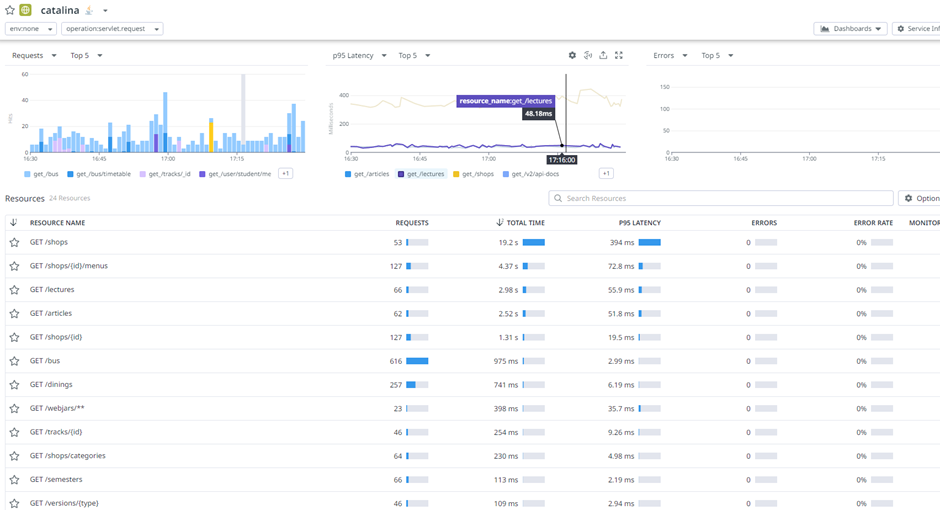Open the GET /shops/{id}/menus resource

(x=69, y=266)
